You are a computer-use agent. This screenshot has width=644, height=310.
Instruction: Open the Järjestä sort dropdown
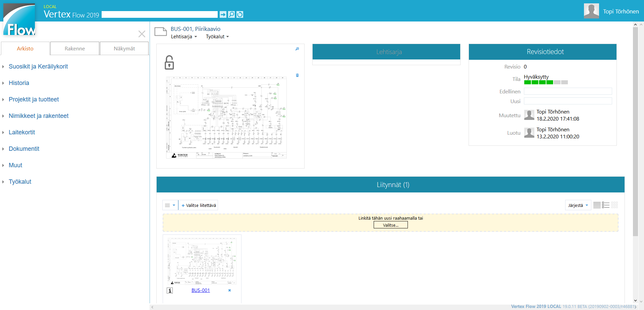click(x=578, y=205)
